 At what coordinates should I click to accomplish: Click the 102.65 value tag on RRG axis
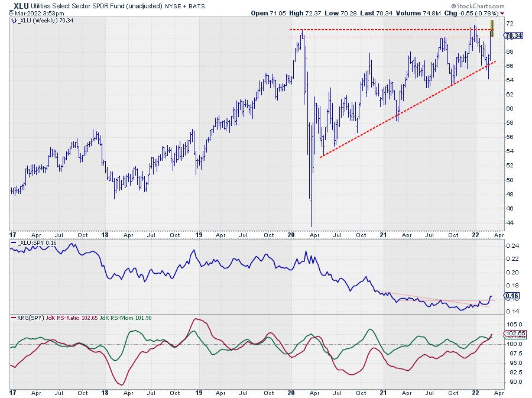tap(515, 333)
